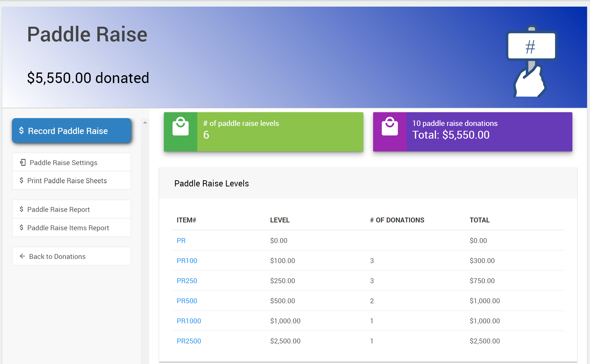
Task: Click the dollar icon on Record Paddle Raise
Action: point(22,131)
